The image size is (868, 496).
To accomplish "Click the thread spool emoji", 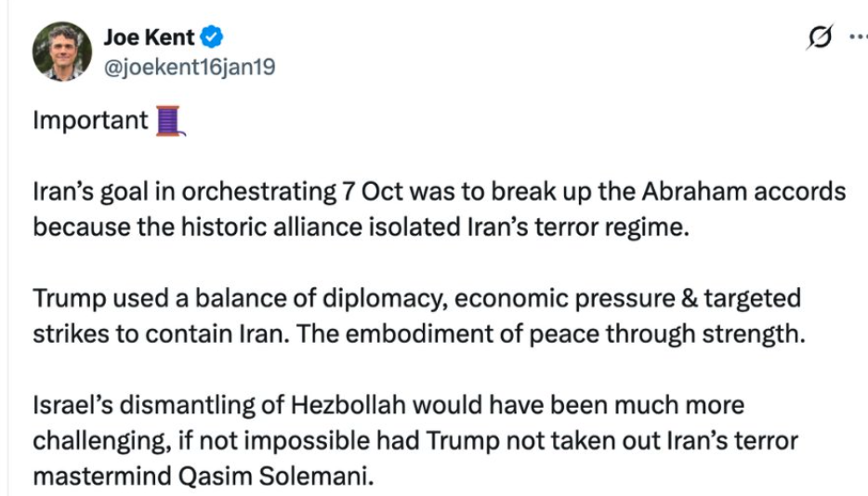I will [x=168, y=121].
